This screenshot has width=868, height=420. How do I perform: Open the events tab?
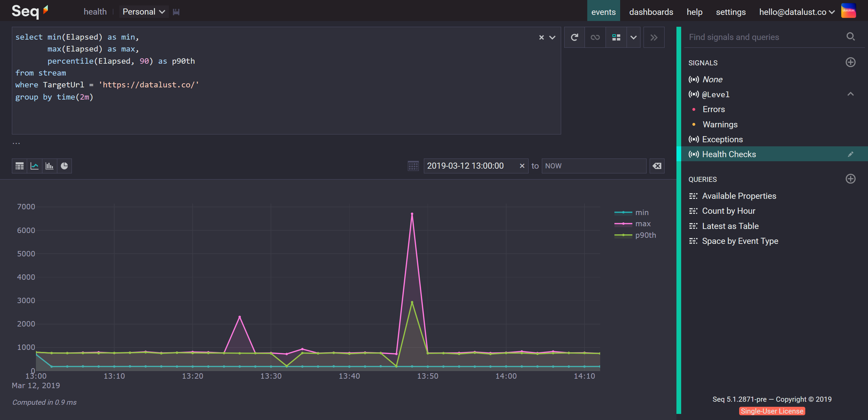[x=604, y=12]
